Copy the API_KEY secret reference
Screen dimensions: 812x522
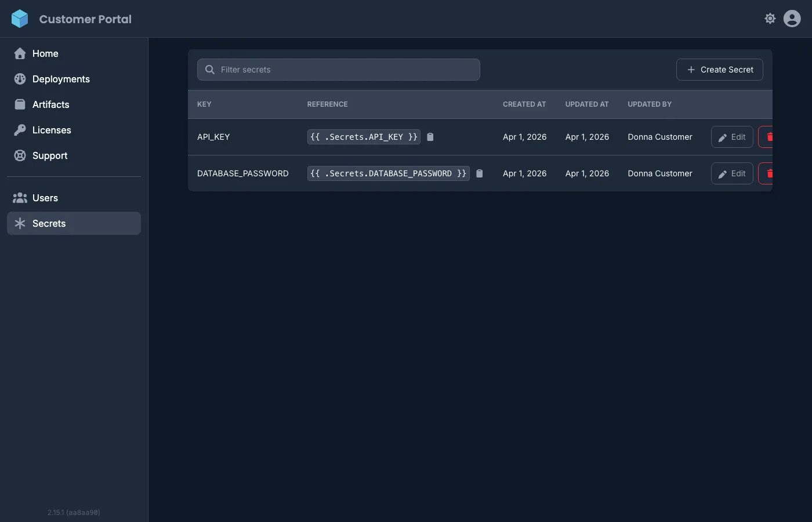coord(430,137)
